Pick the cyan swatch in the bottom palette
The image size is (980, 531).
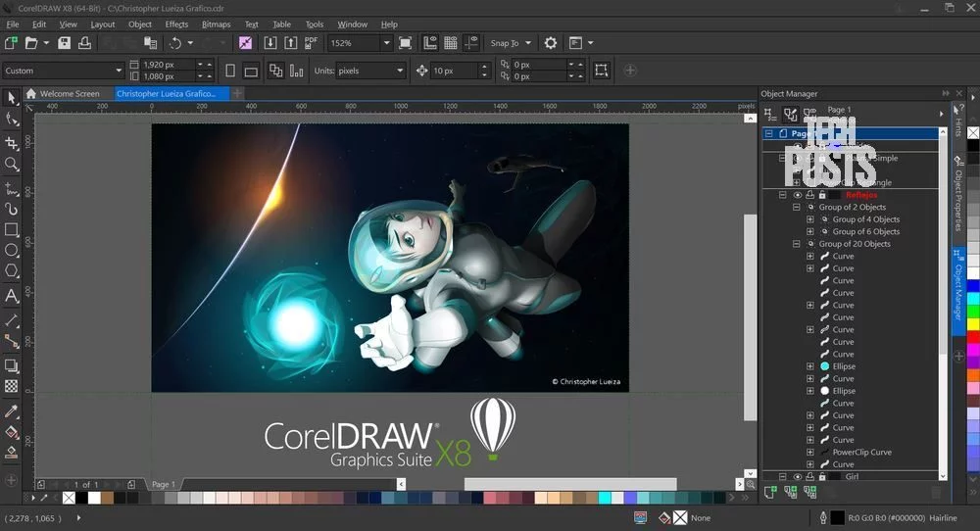coord(605,498)
